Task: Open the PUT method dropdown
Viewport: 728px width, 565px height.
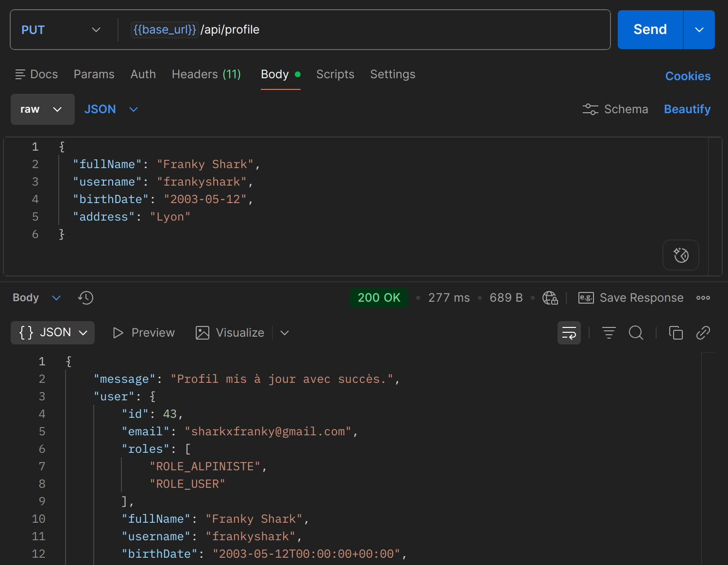Action: 61,30
